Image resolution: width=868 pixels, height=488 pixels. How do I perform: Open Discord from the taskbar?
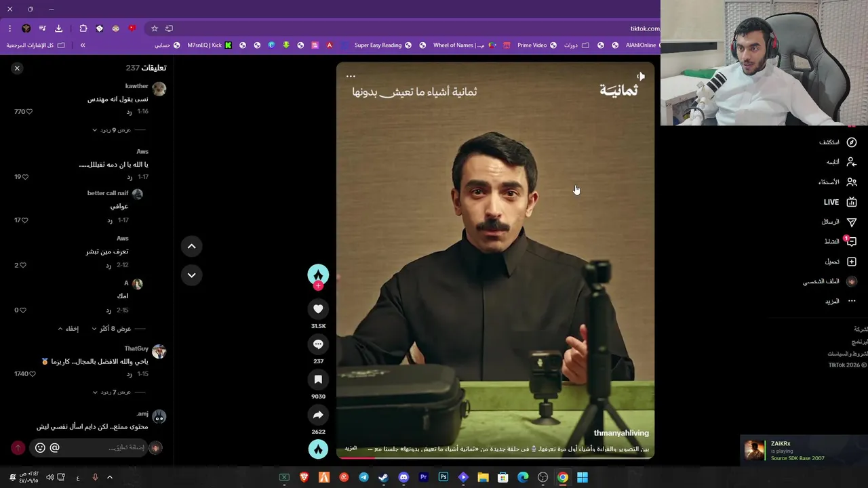coord(403,477)
